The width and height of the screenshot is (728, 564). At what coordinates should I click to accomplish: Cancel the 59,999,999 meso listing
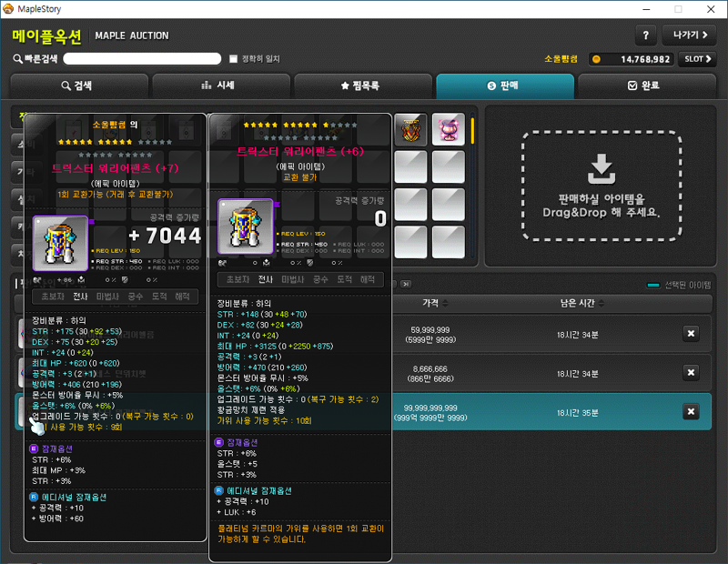pos(691,333)
